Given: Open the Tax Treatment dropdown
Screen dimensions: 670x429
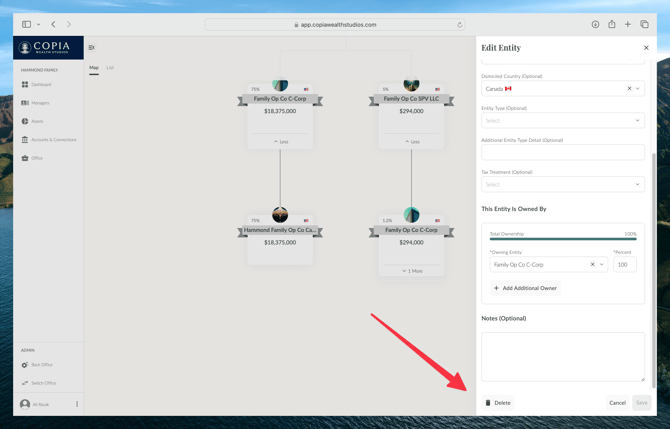Looking at the screenshot, I should point(637,184).
